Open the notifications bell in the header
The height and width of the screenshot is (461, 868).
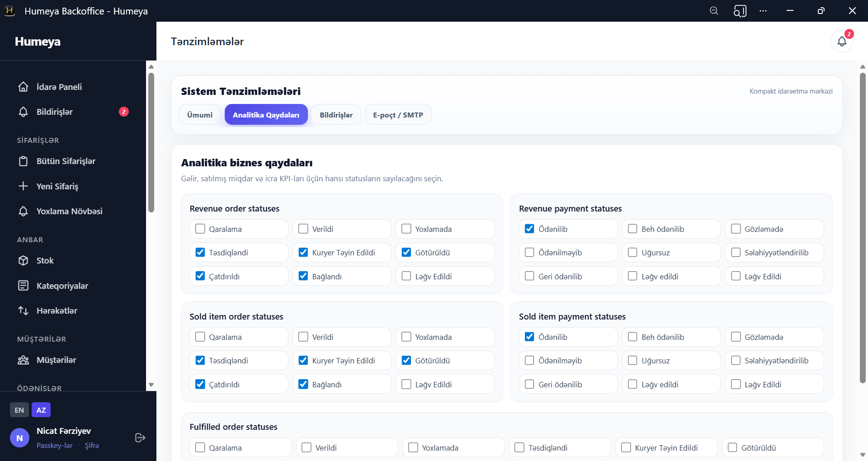point(841,42)
